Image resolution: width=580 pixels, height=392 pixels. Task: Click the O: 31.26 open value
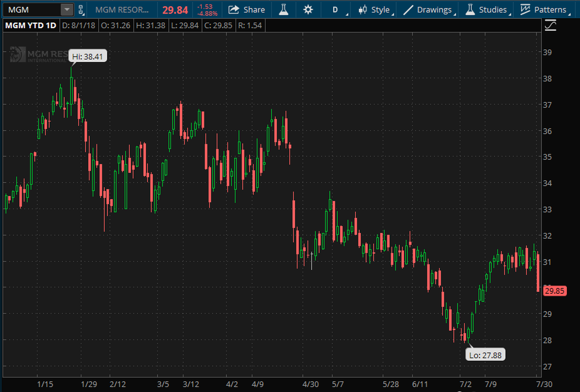coord(116,25)
